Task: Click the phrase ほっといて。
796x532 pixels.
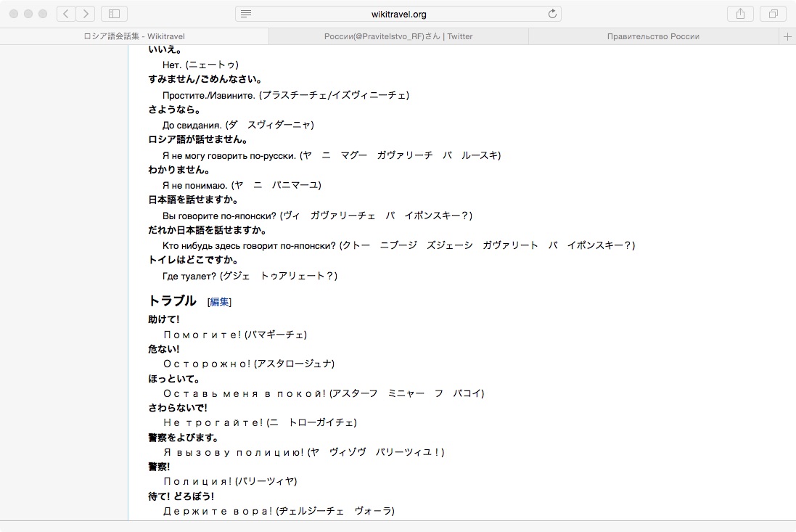Action: coord(175,379)
